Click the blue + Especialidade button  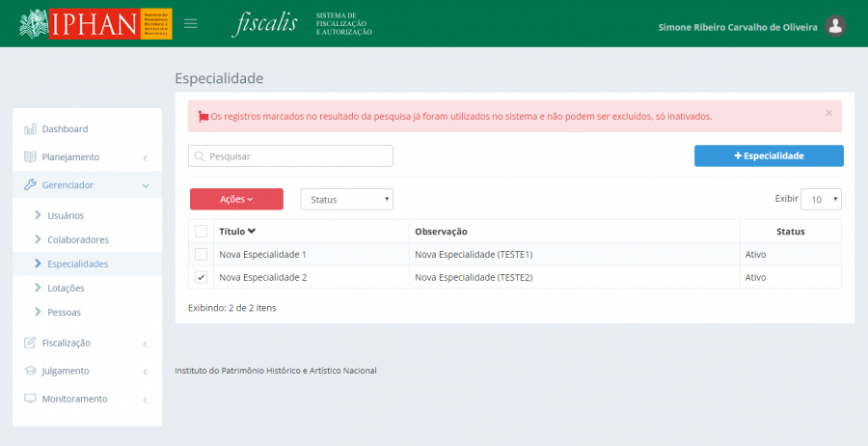[x=769, y=155]
